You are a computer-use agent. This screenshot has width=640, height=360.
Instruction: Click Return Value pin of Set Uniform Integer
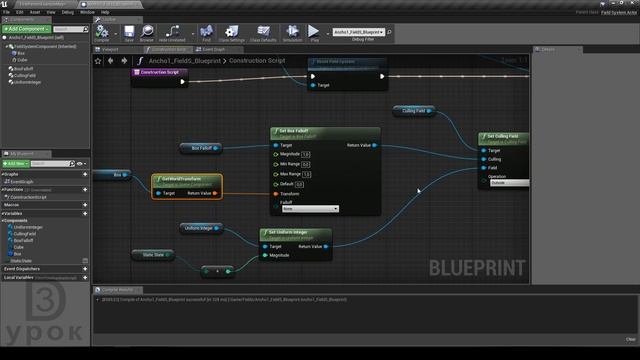[326, 247]
